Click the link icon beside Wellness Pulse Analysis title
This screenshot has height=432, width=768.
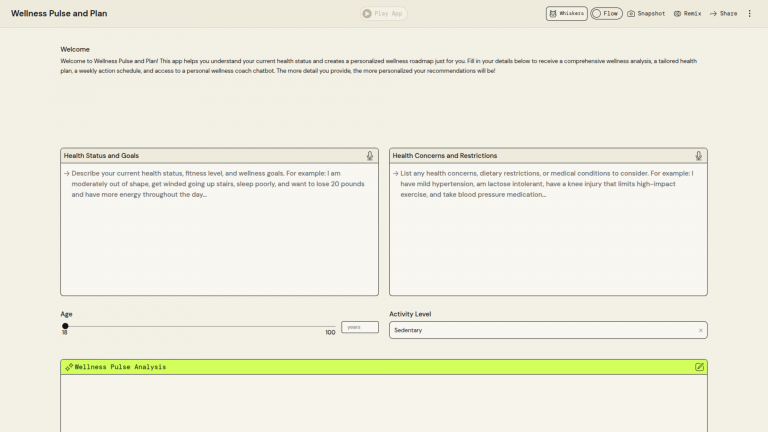(69, 367)
